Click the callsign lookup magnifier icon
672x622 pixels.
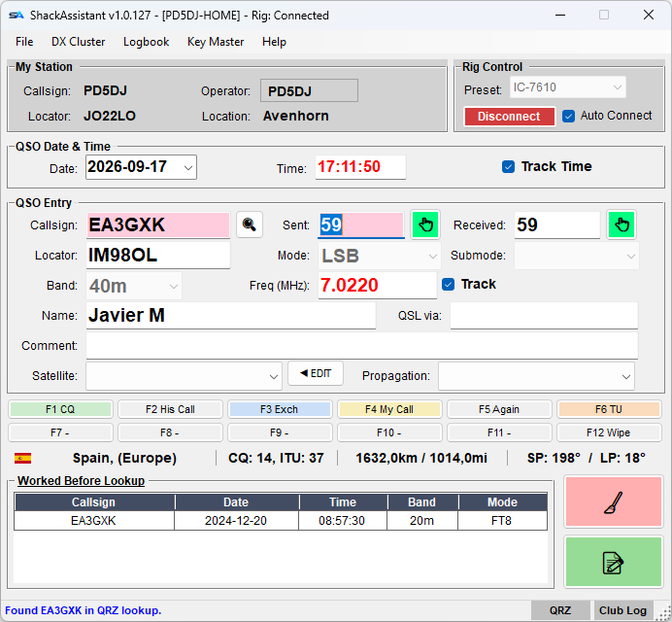pos(249,225)
